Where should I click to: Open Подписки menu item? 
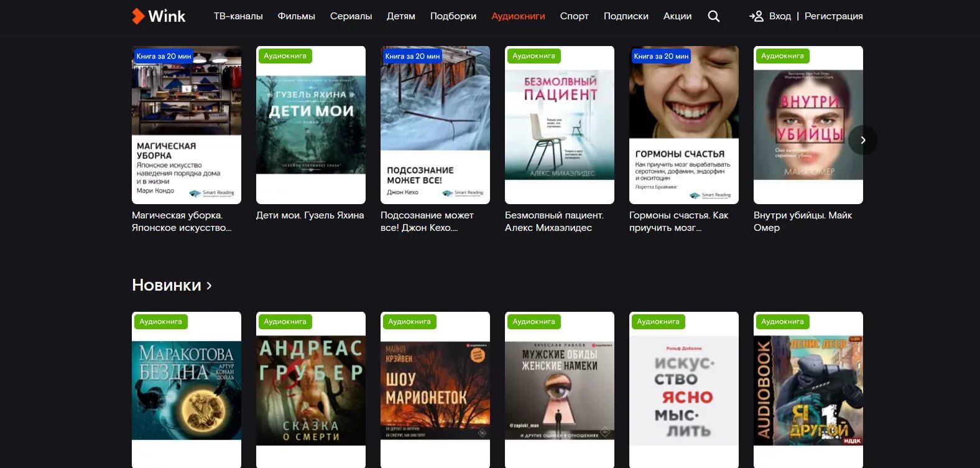pyautogui.click(x=626, y=16)
